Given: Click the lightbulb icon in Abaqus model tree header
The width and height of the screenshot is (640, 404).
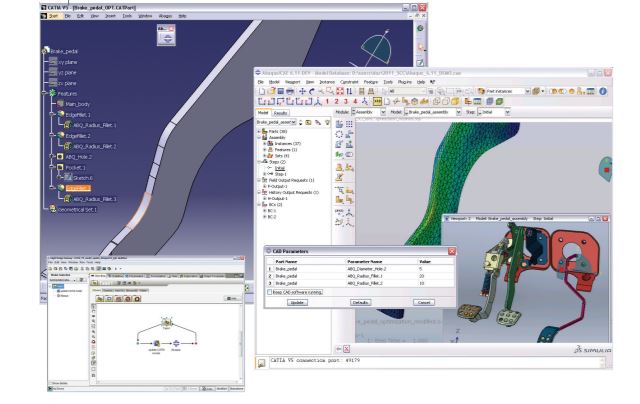Looking at the screenshot, I should tap(327, 122).
